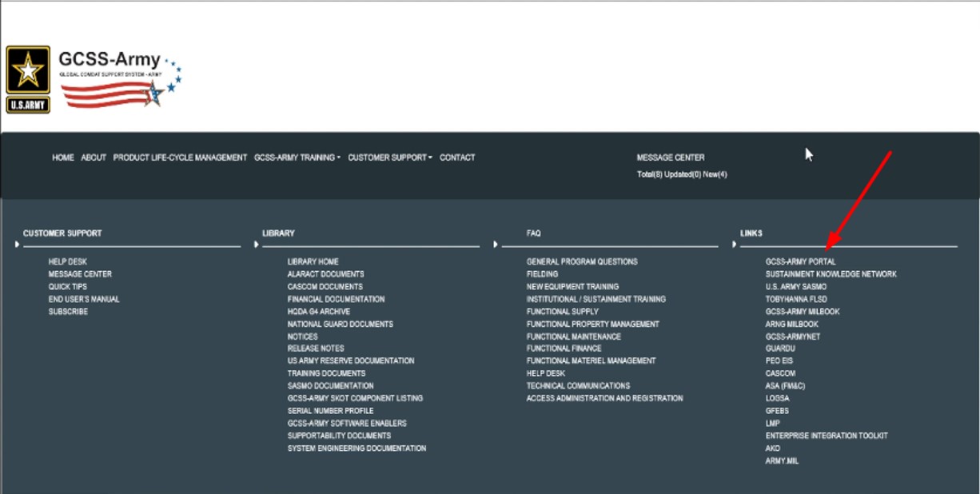Open the About page
The image size is (980, 494).
(x=94, y=157)
